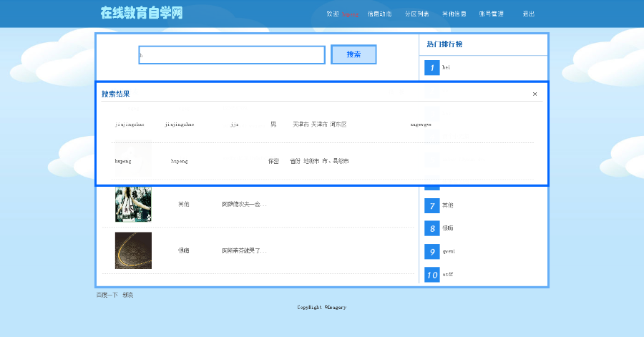The width and height of the screenshot is (644, 337).
Task: Click the last value in jiajingzhao row
Action: [421, 124]
